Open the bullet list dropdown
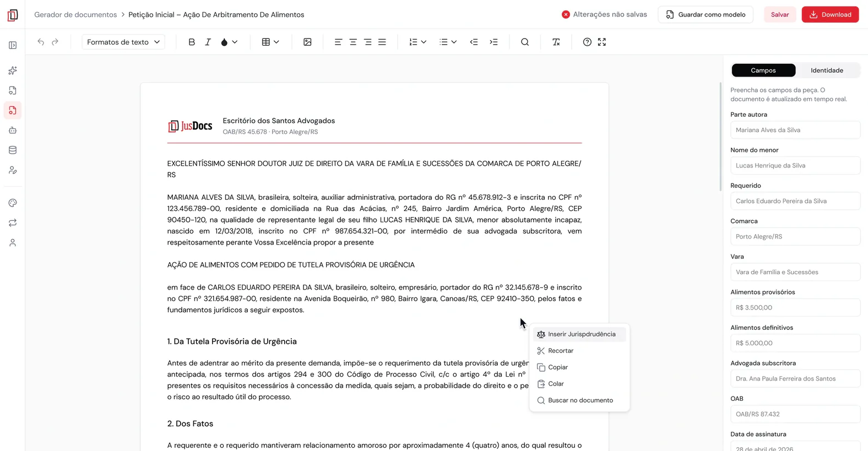This screenshot has width=868, height=451. 448,42
